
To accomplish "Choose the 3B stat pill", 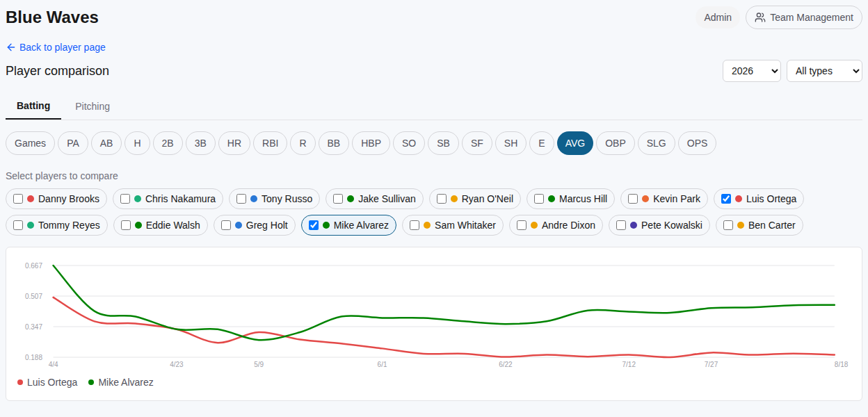I will [x=200, y=143].
